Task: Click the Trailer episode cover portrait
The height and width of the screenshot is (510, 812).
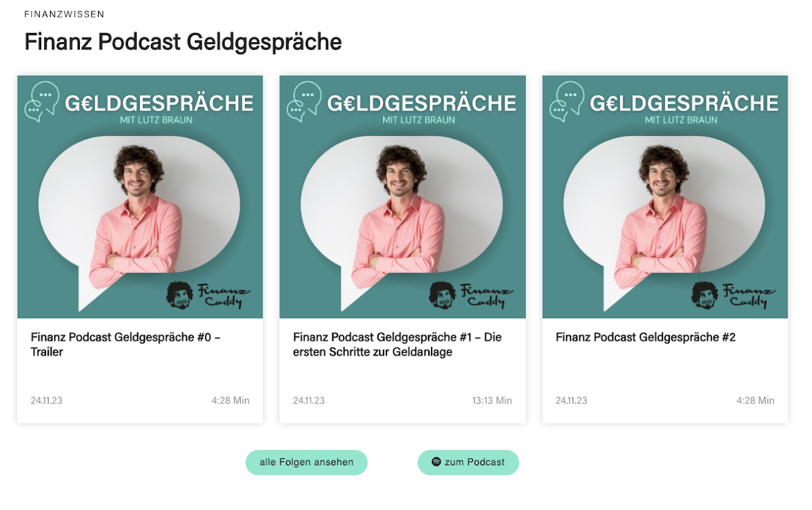Action: pos(139,217)
